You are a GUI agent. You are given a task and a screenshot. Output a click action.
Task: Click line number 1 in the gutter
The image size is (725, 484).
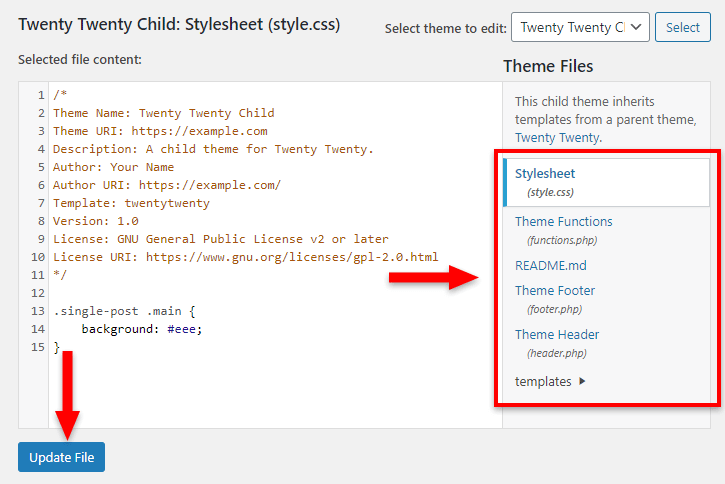pos(41,96)
